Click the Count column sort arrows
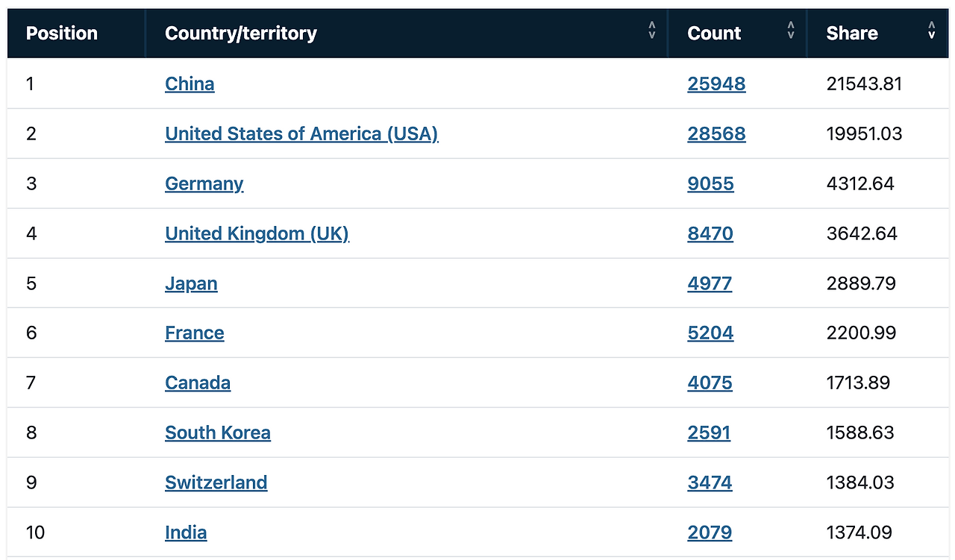The width and height of the screenshot is (955, 560). pos(791,31)
